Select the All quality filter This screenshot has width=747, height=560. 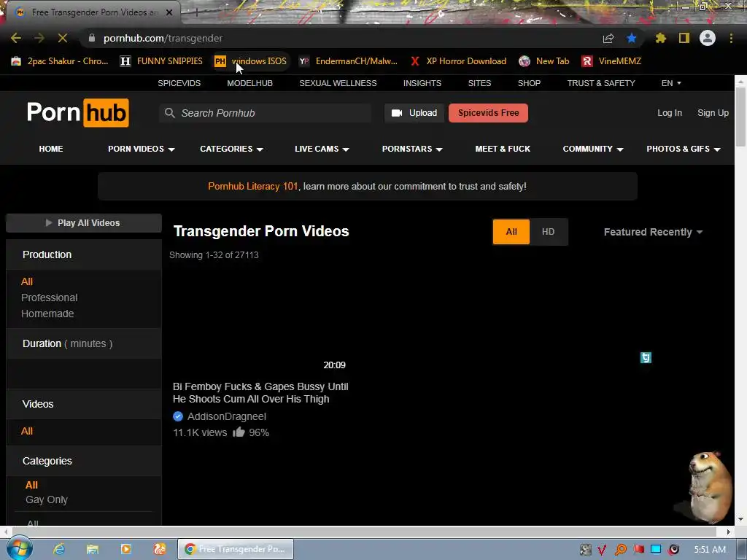[511, 232]
